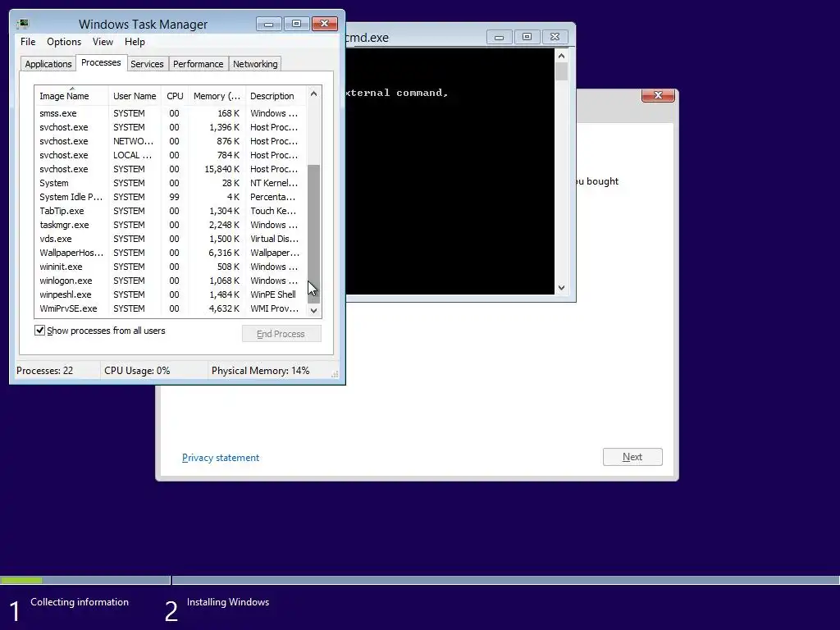Select svchost.exe row owned by NETWO...

coord(171,141)
